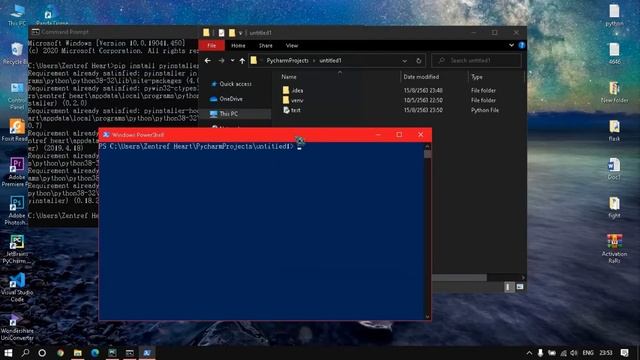Viewport: 640px width, 360px height.
Task: Click Command Prompt title bar icon
Action: (x=36, y=32)
